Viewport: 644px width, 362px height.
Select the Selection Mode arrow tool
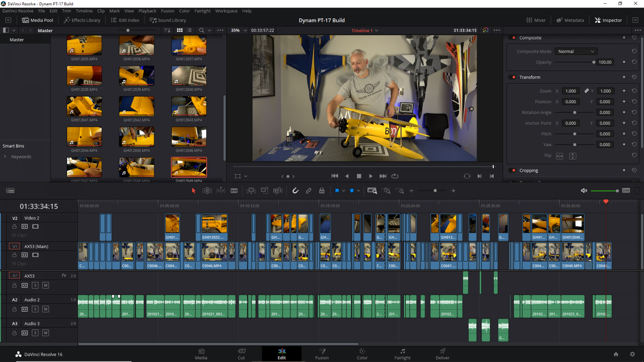point(194,190)
